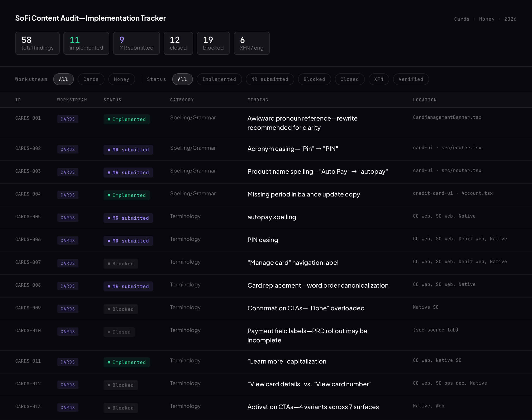Viewport: 532px width, 420px height.
Task: Click the CARDS-007 row ID
Action: click(28, 262)
